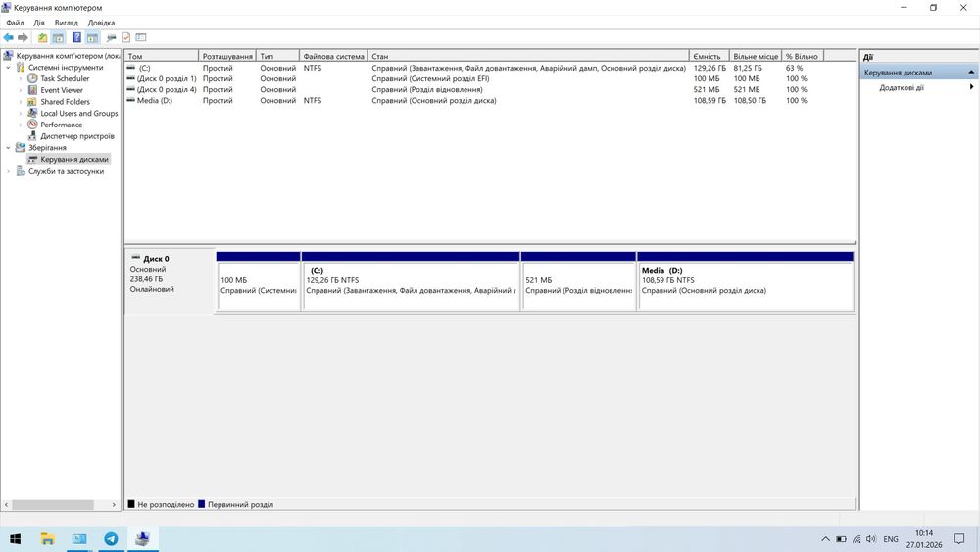The height and width of the screenshot is (552, 980).
Task: Expand the Служби та застосунки node
Action: 8,171
